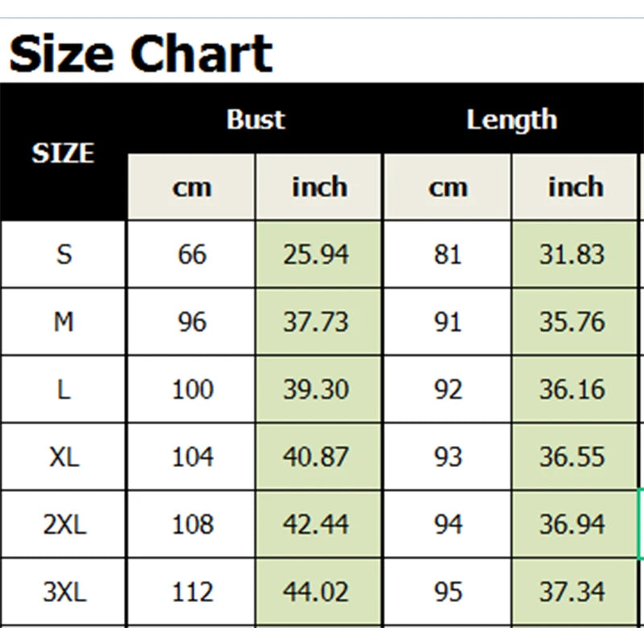Select the SIZE column header

(x=64, y=153)
